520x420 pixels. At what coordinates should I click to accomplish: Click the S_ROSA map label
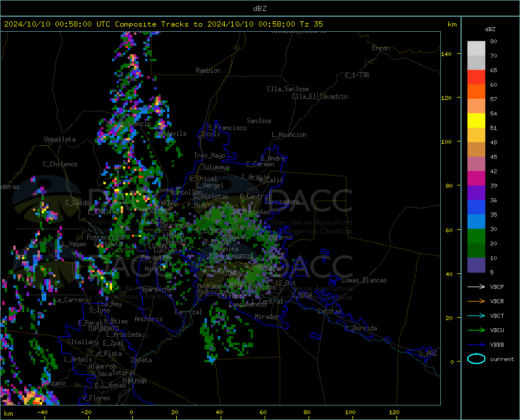point(302,295)
